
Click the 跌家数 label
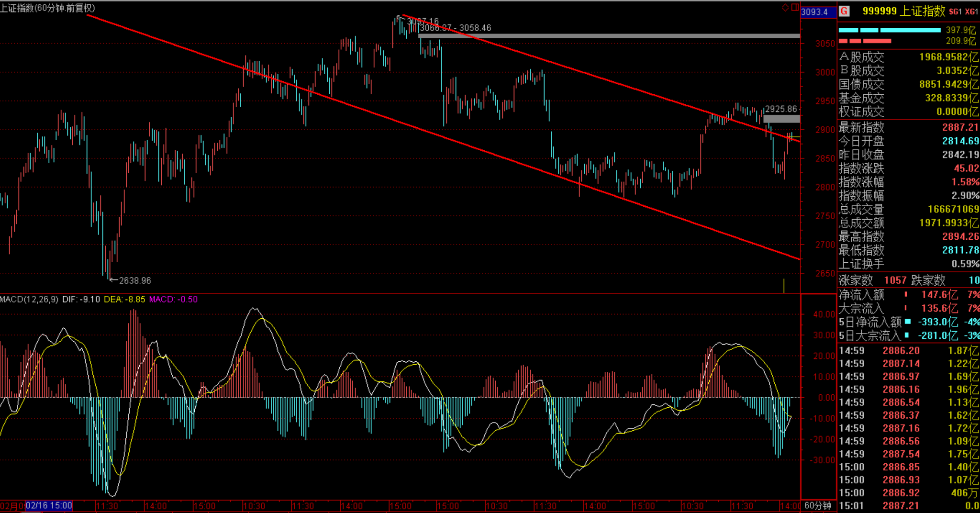928,280
